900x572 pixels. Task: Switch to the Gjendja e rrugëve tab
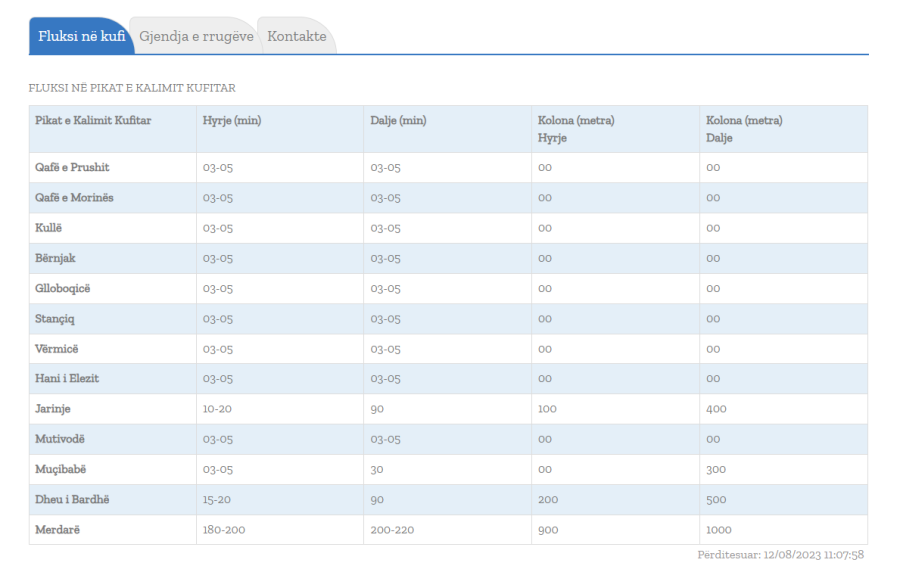click(x=196, y=36)
